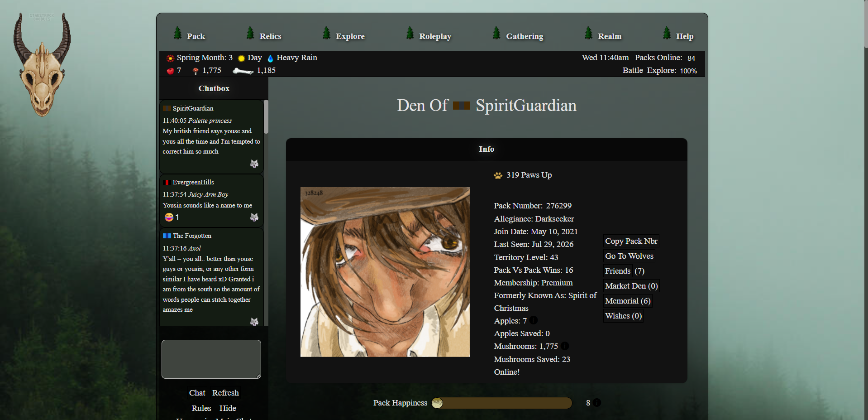The height and width of the screenshot is (420, 868).
Task: Click the laughing emoji reaction on EvergreenHills' message
Action: (169, 217)
